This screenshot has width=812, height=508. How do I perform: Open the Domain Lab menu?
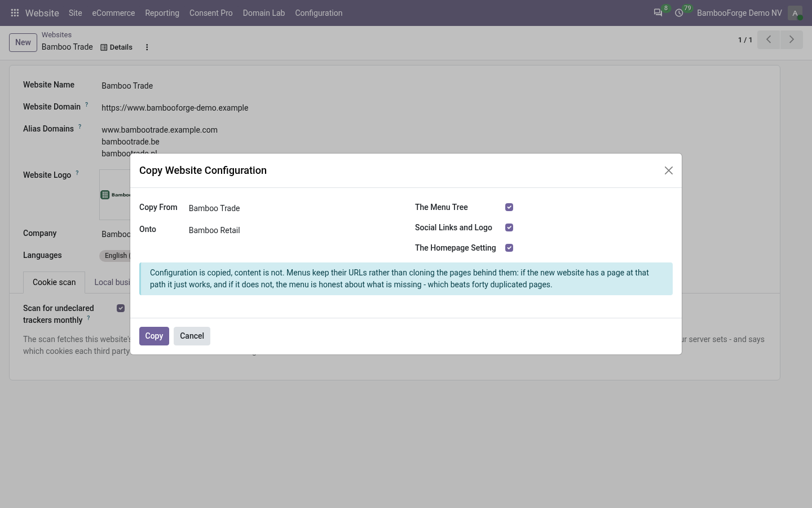click(x=264, y=13)
